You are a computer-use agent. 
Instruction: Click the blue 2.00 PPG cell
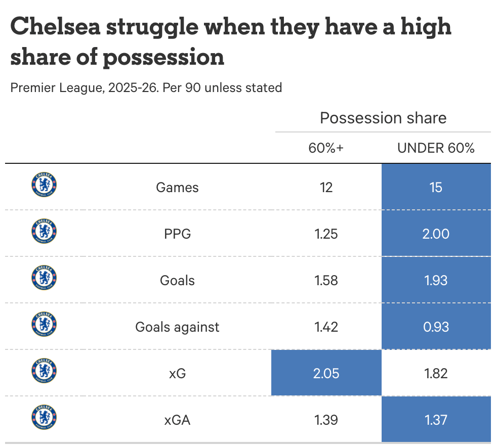(x=436, y=234)
